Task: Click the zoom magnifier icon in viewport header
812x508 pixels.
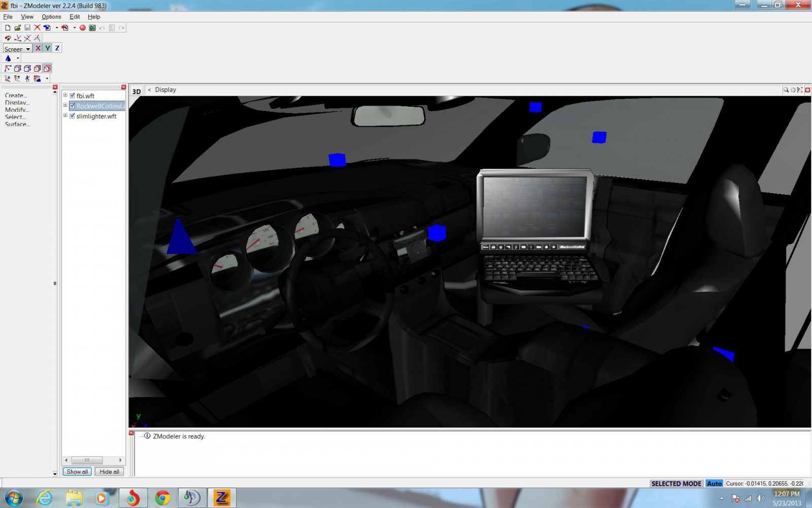Action: point(786,90)
